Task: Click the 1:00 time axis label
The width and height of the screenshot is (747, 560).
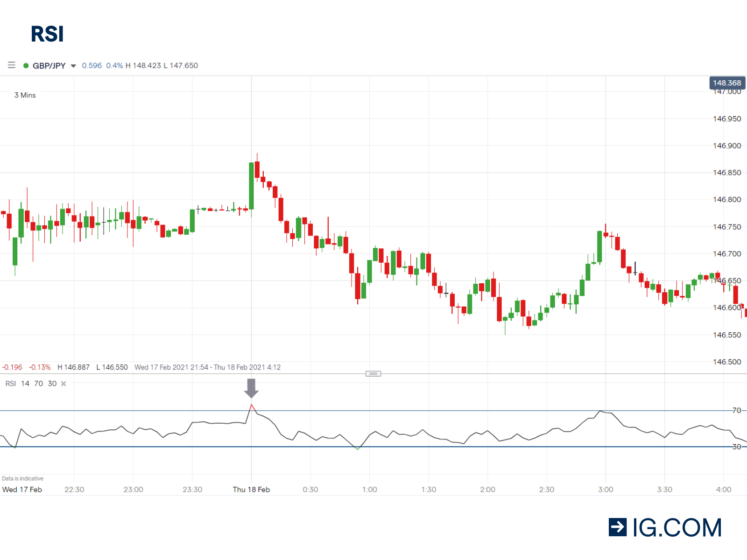Action: click(369, 490)
